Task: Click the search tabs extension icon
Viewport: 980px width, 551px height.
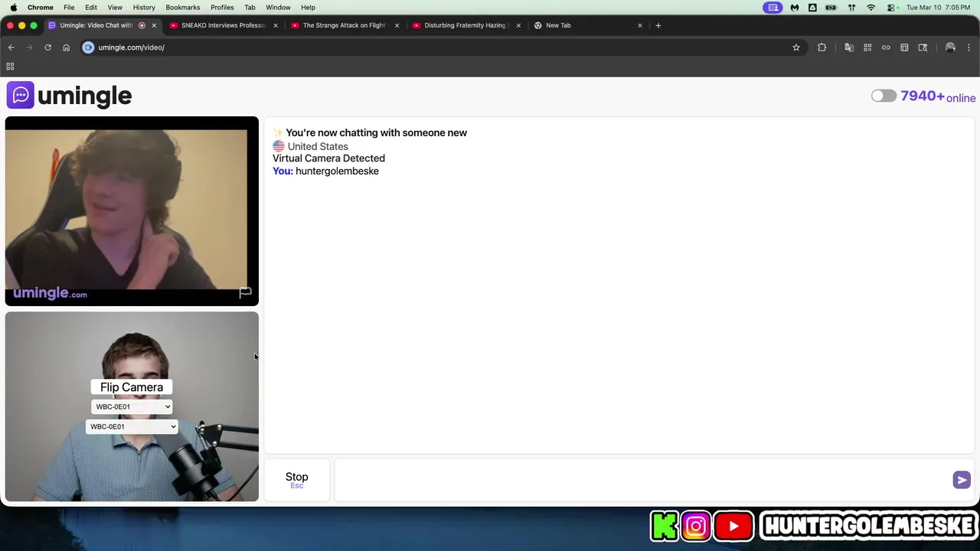Action: tap(923, 47)
